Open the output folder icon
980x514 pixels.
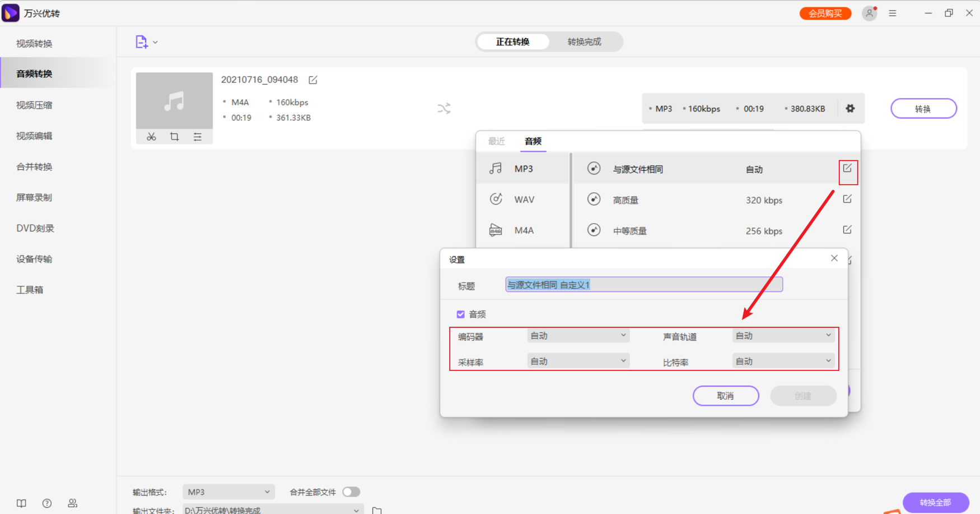(377, 510)
